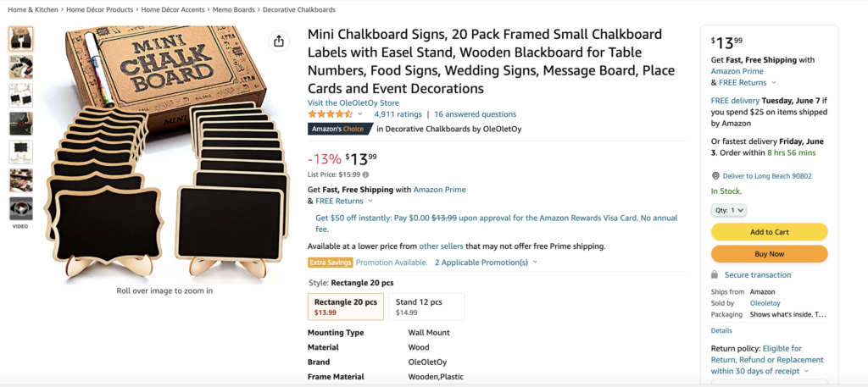
Task: Expand the 2 Applicable Promotion(s) list
Action: pyautogui.click(x=486, y=263)
